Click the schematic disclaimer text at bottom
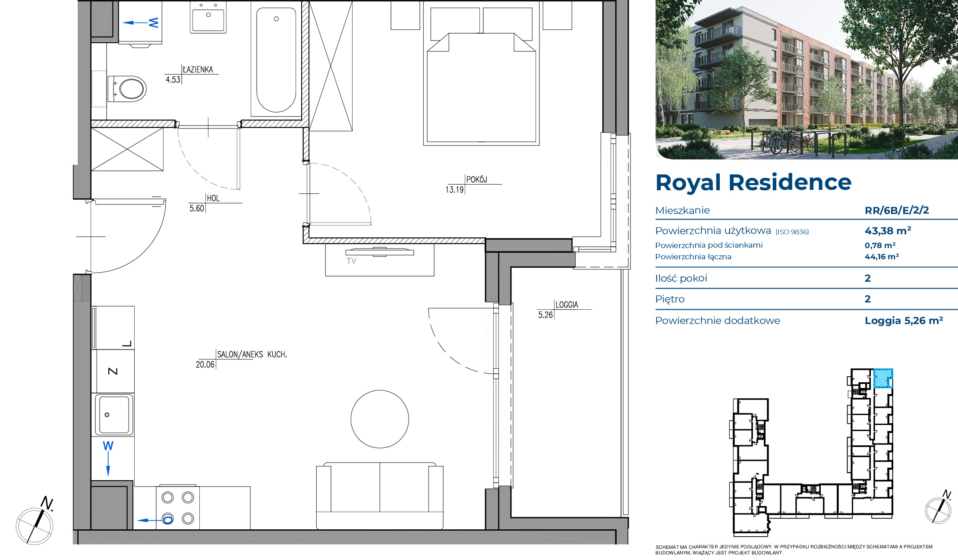This screenshot has height=560, width=958. pos(794,550)
